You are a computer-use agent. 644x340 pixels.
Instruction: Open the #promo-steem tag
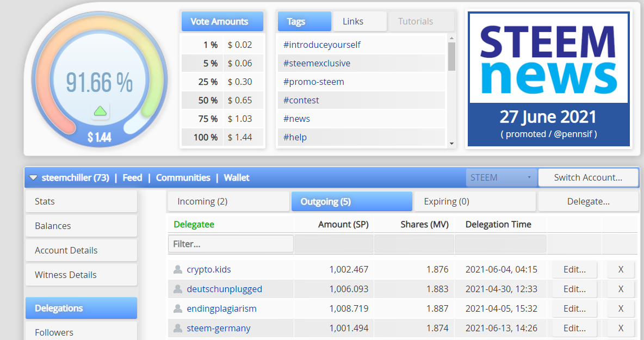pyautogui.click(x=314, y=82)
